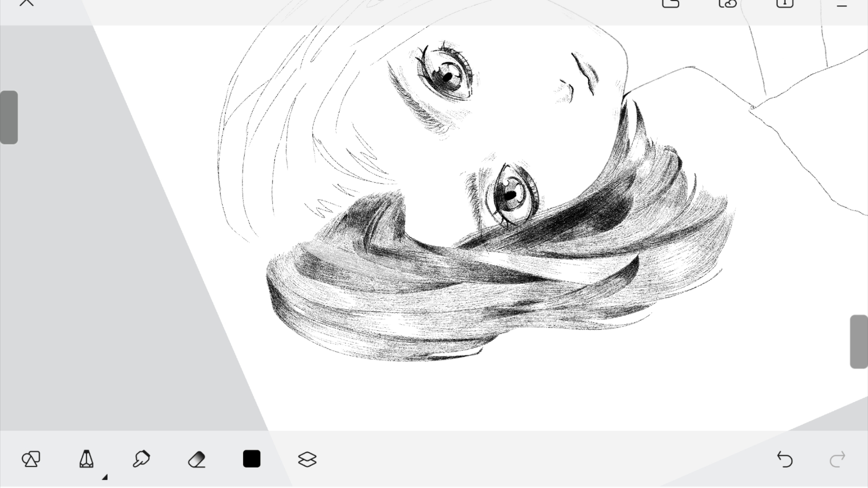Image resolution: width=868 pixels, height=488 pixels.
Task: Tap the shaded hair on the canvas
Action: 452,289
